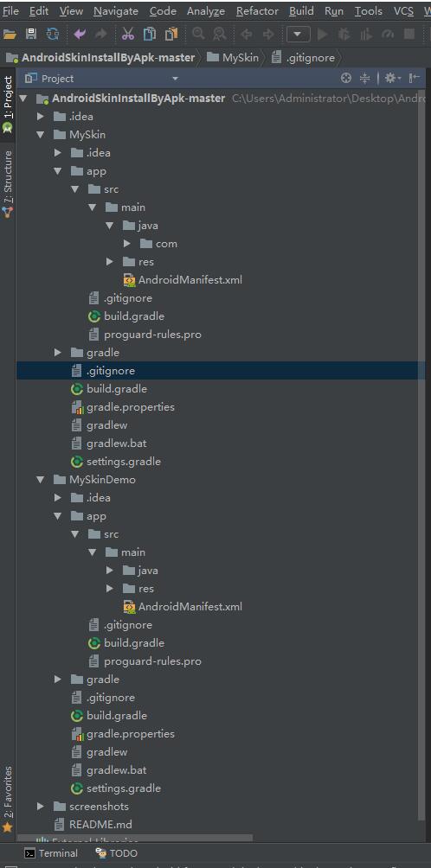Click the Collapse All icon in Project panel
The height and width of the screenshot is (868, 431).
coord(364,79)
